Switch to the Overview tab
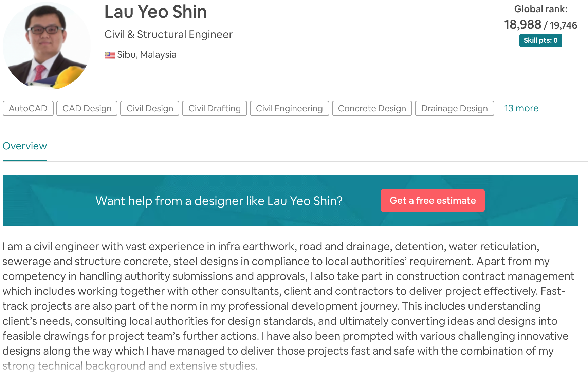 tap(24, 146)
